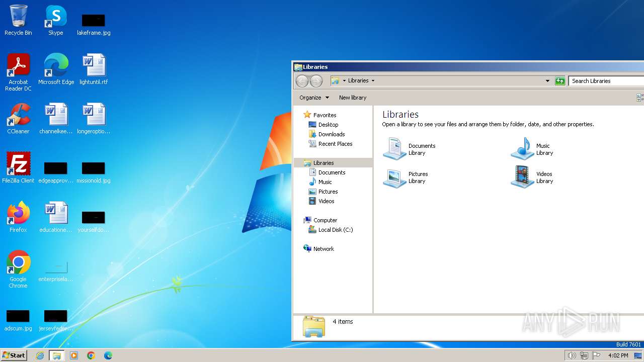Click the New library button
Viewport: 644px width, 362px height.
353,98
